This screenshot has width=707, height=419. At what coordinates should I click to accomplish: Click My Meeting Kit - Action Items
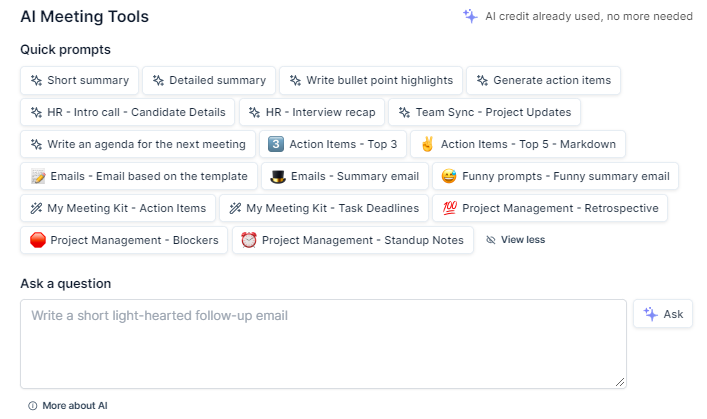(x=117, y=208)
